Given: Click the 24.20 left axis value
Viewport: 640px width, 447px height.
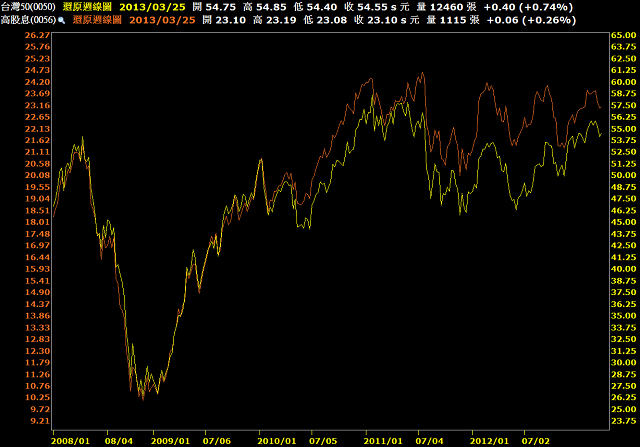Looking at the screenshot, I should pyautogui.click(x=38, y=82).
